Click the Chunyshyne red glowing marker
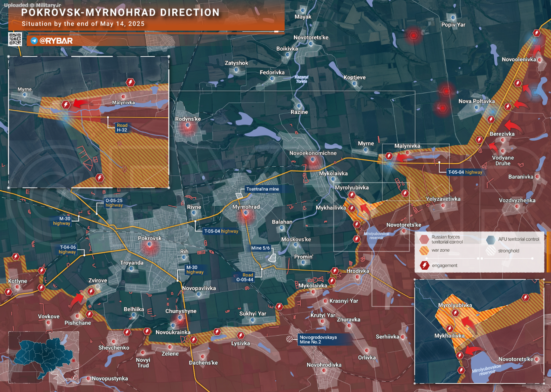Viewport: 551px width, 392px height. coord(180,318)
